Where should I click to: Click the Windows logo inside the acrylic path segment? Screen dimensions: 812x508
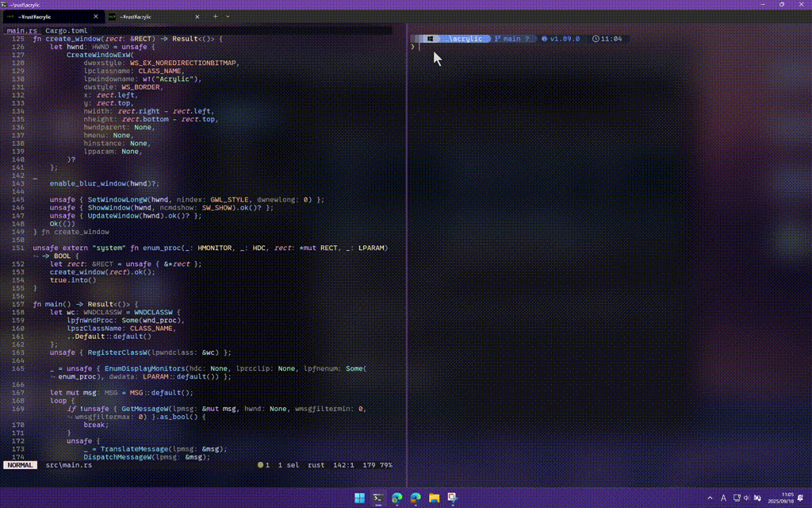tap(430, 37)
